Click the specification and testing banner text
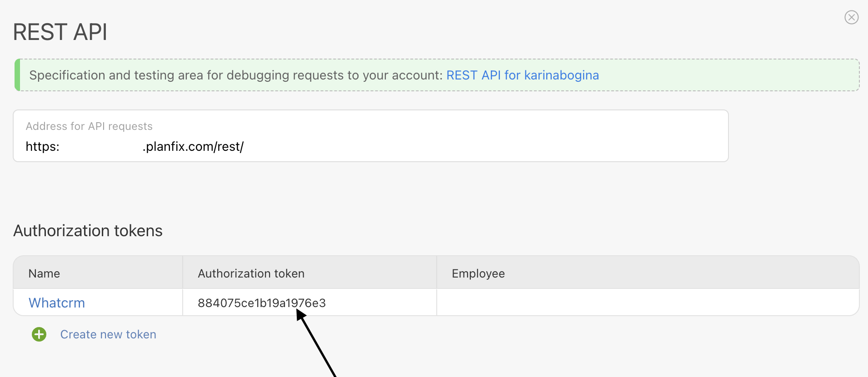The width and height of the screenshot is (868, 377). (x=235, y=75)
